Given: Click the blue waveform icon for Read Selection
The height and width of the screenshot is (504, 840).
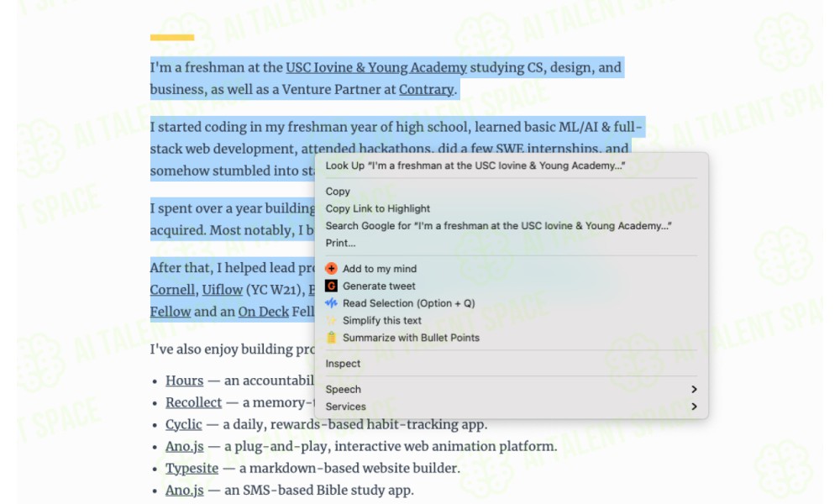Looking at the screenshot, I should point(331,303).
